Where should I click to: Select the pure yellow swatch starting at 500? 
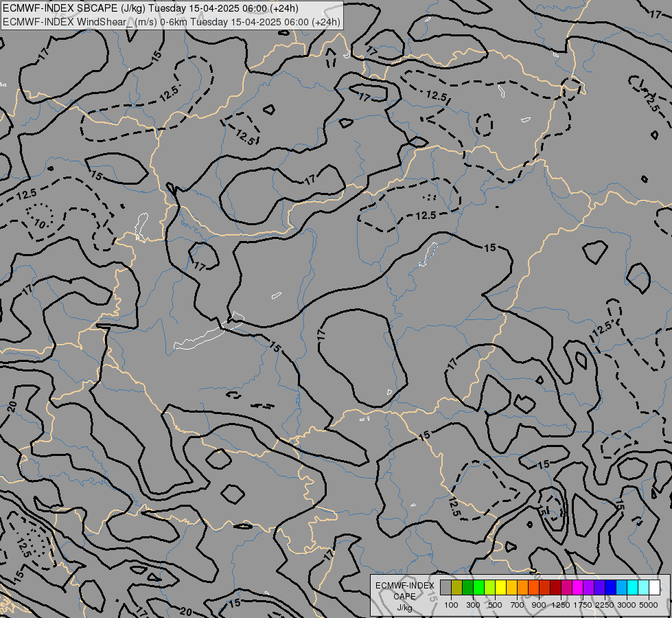[500, 587]
